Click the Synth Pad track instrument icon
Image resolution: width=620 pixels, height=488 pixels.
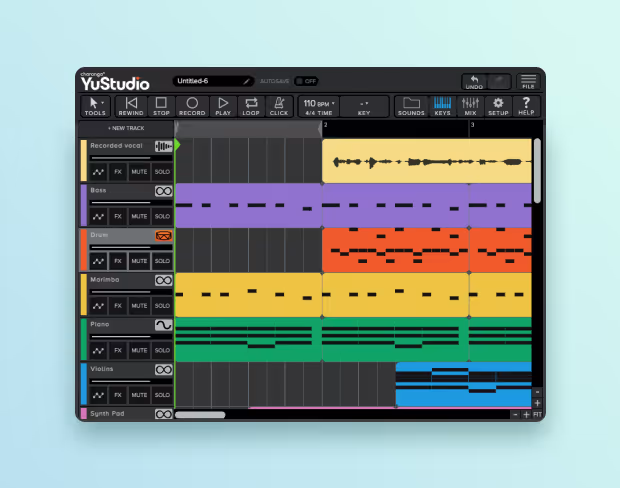coord(163,414)
